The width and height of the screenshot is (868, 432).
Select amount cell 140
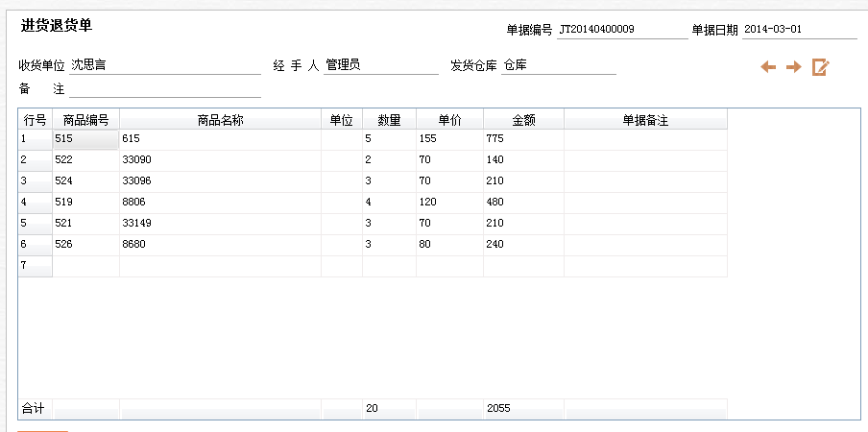click(523, 160)
